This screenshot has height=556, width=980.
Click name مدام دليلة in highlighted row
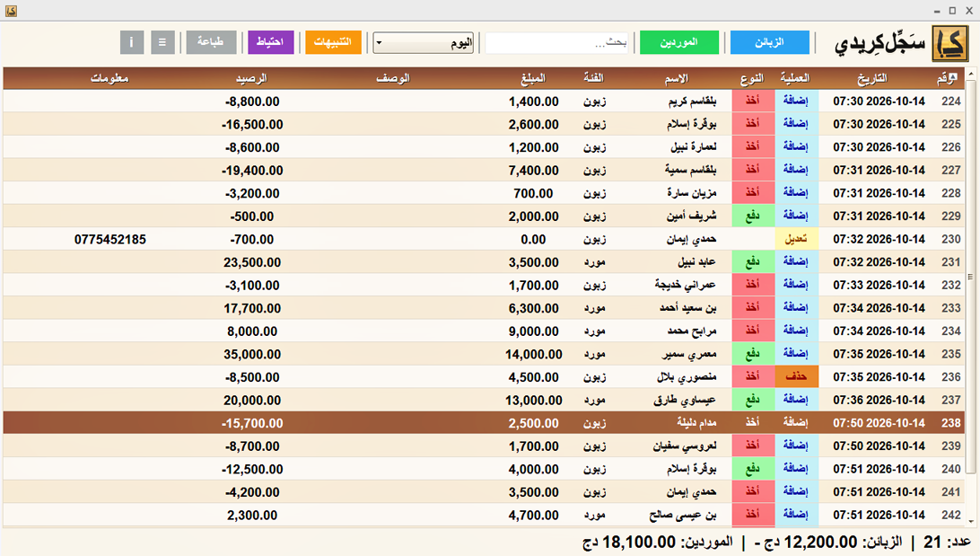coord(696,423)
